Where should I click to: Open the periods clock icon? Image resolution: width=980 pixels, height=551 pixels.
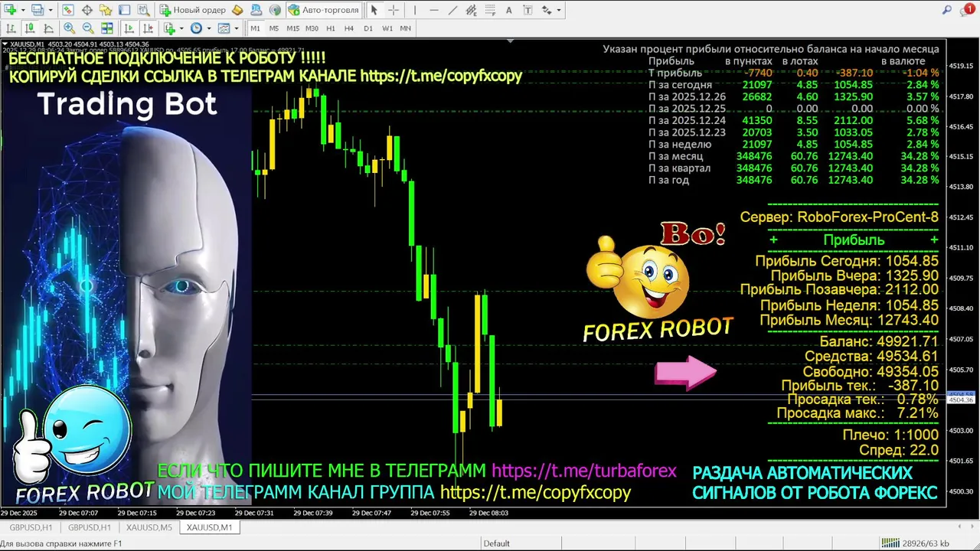click(196, 28)
